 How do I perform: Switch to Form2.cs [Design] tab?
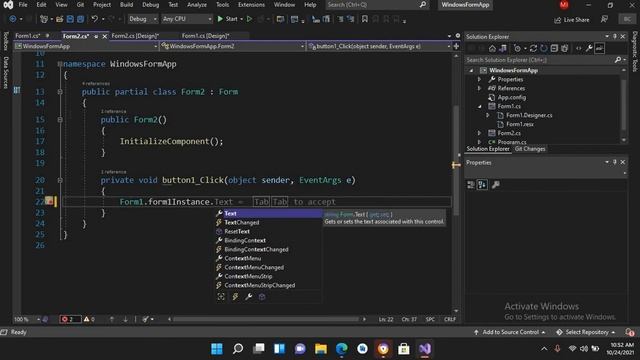(136, 36)
